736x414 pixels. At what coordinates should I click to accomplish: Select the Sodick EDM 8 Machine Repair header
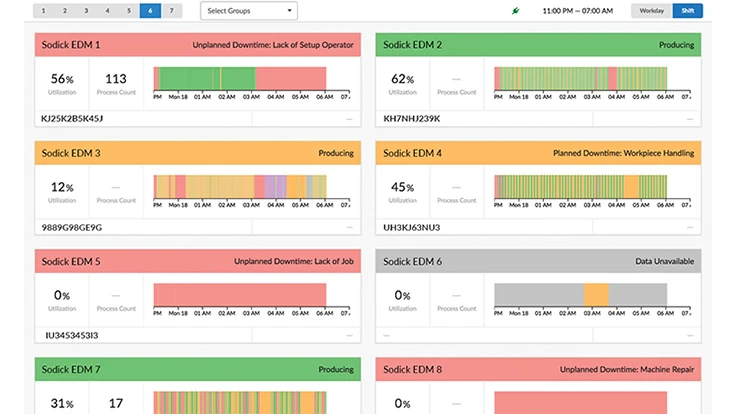(x=538, y=371)
